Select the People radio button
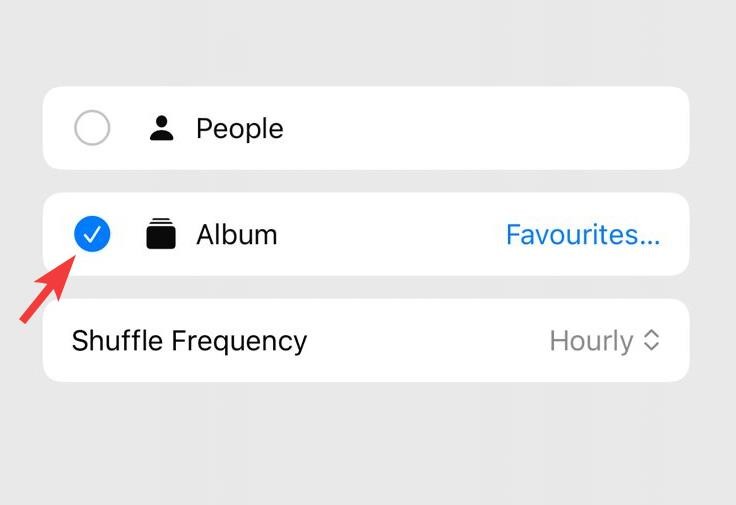 pyautogui.click(x=92, y=128)
